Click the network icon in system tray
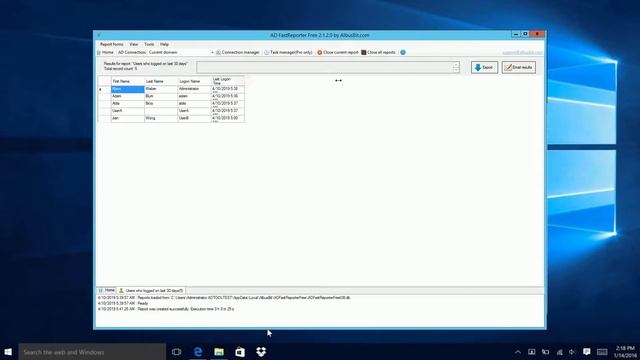This screenshot has height=360, width=640. tap(560, 352)
